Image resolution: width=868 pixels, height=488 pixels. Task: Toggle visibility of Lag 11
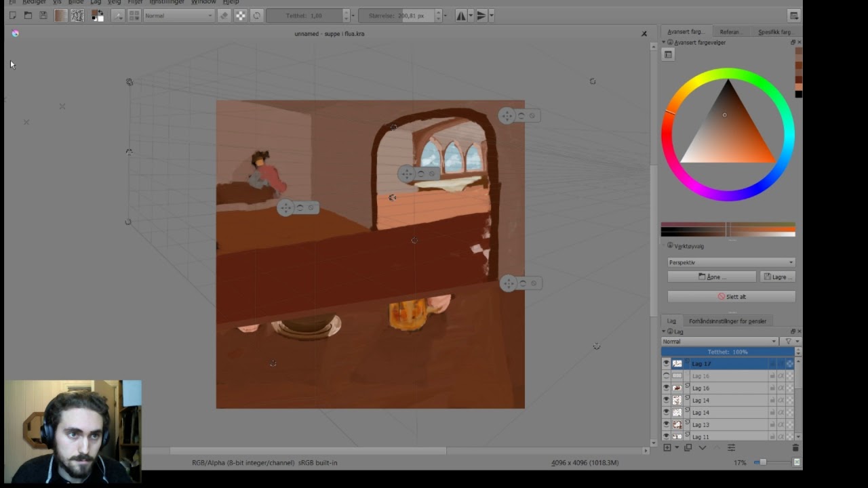[666, 436]
